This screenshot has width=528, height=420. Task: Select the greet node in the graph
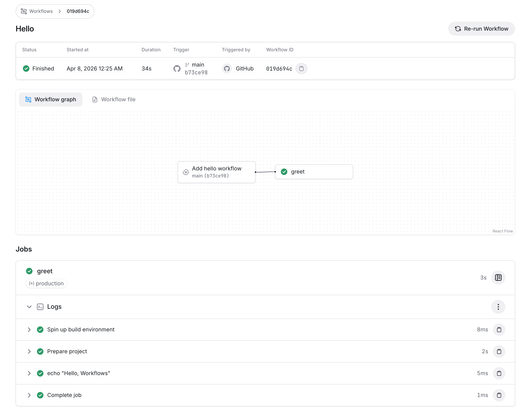pyautogui.click(x=314, y=172)
